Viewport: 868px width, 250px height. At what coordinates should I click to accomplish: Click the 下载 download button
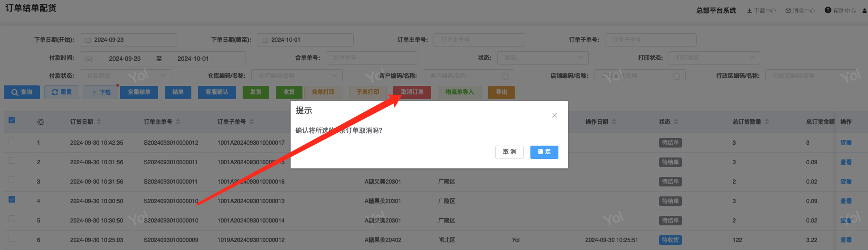tap(101, 92)
